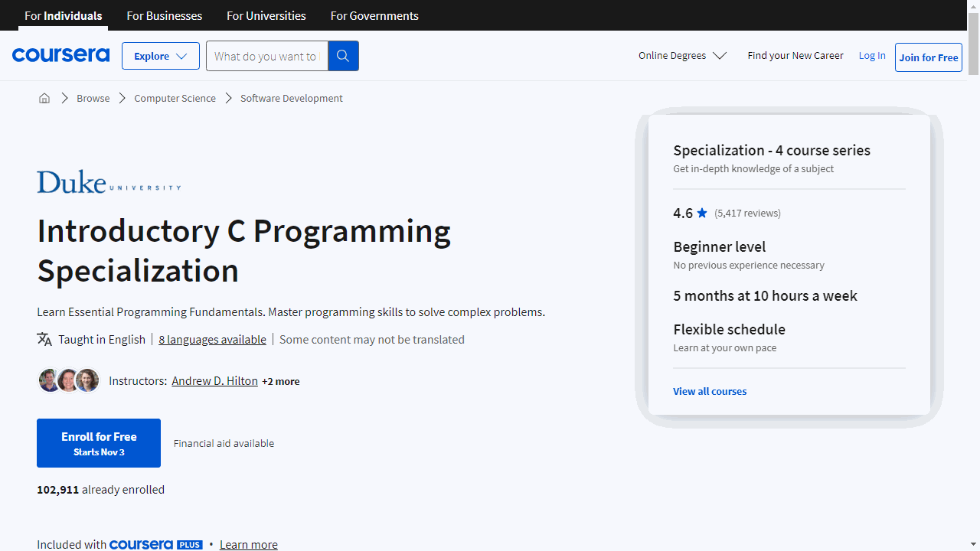Select the For Universities tab
Image resolution: width=980 pixels, height=551 pixels.
click(x=266, y=15)
